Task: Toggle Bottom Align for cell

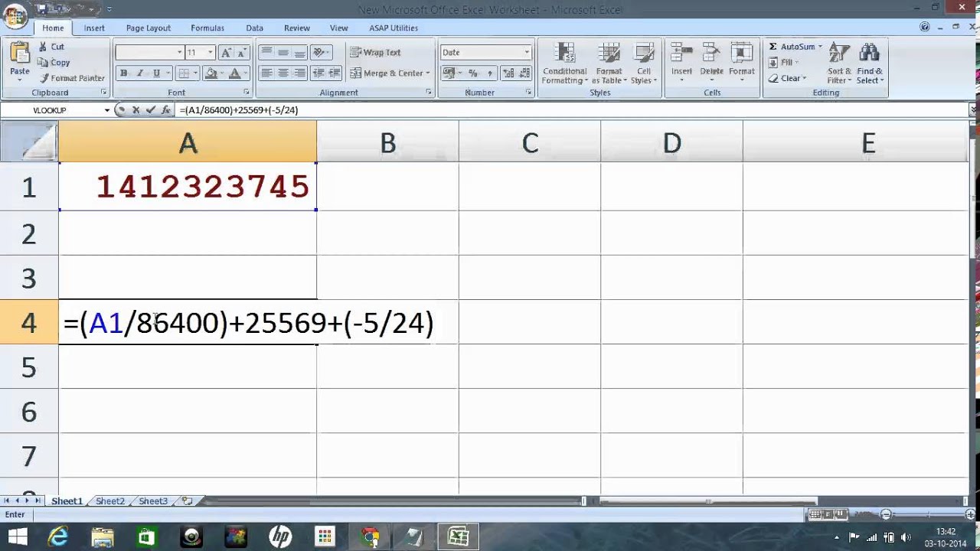Action: pos(300,53)
